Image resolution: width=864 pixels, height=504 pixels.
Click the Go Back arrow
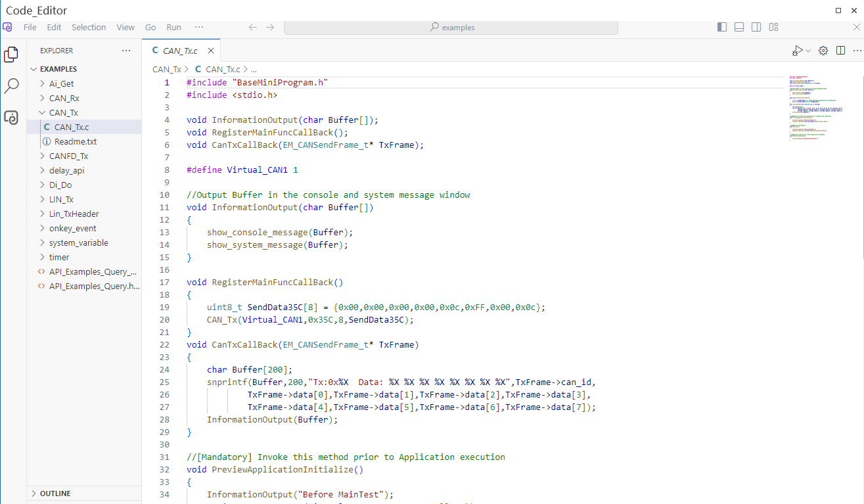click(252, 27)
